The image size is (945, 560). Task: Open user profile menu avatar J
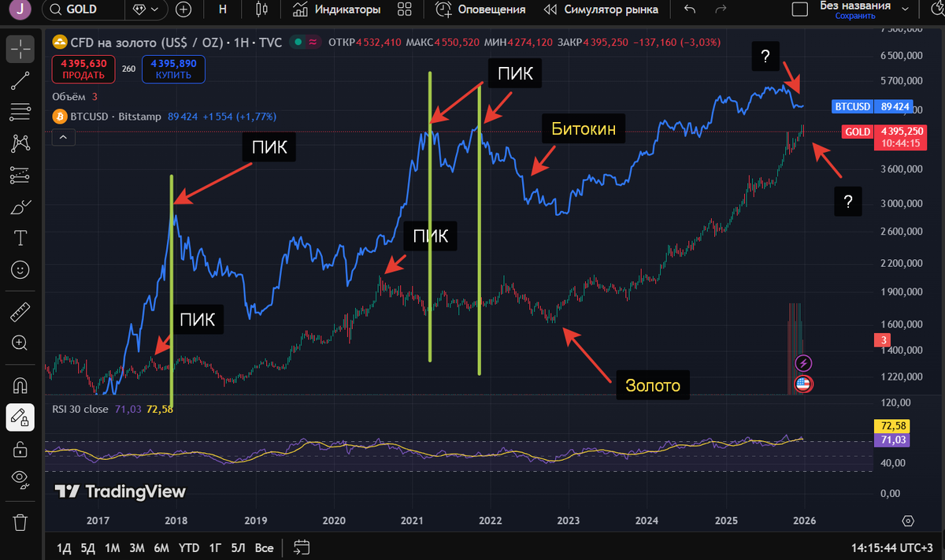pos(20,9)
